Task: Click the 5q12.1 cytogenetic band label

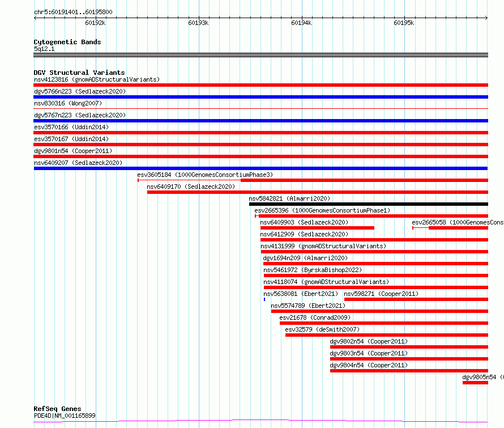Action: [44, 49]
